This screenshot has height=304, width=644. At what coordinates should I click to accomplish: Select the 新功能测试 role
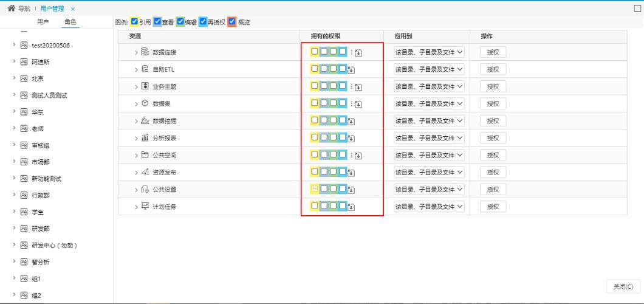pos(46,179)
